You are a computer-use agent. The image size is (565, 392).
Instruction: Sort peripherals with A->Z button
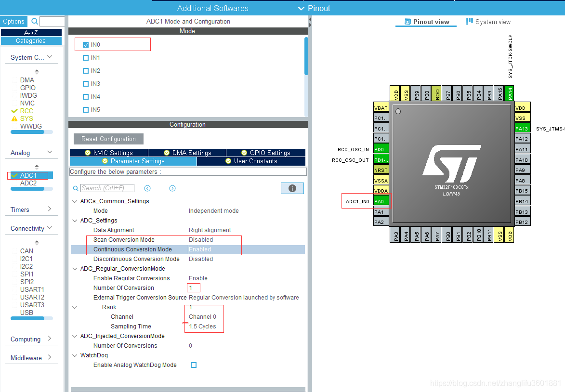click(31, 32)
